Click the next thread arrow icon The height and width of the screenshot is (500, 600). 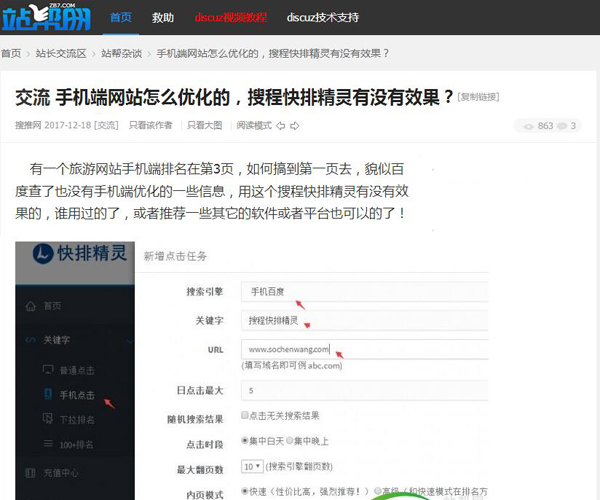[295, 126]
